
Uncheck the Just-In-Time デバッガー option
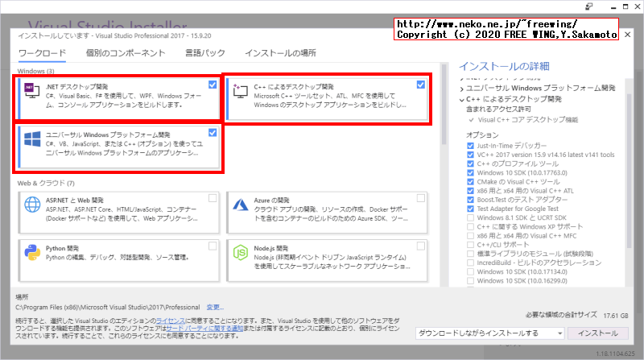[470, 146]
